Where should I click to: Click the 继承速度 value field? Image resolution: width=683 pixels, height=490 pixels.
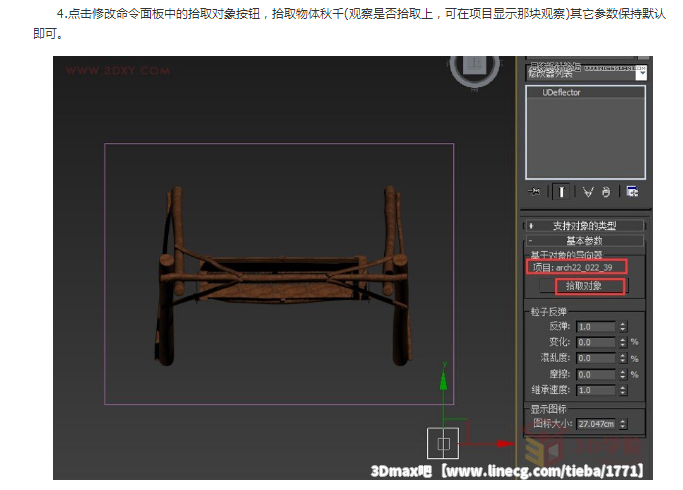coord(595,390)
